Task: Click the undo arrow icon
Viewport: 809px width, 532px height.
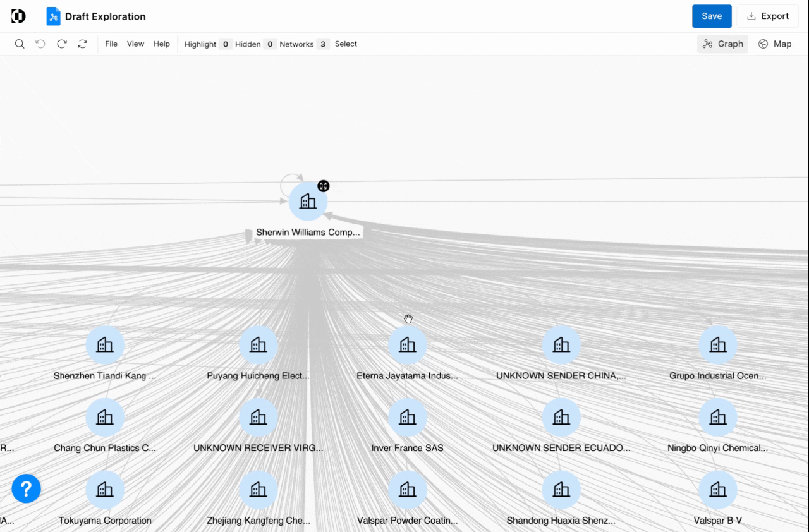Action: [40, 44]
